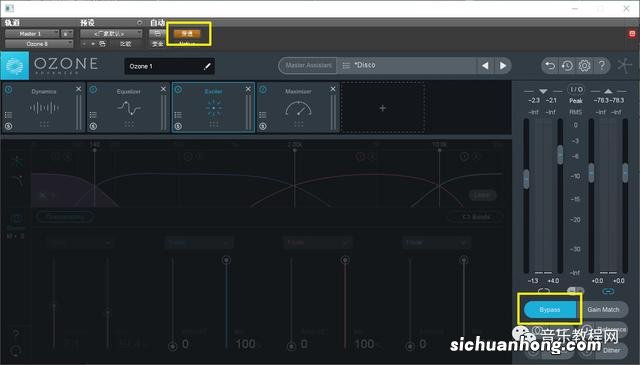Open the Ozone 8 plugin selector dropdown
The width and height of the screenshot is (640, 365).
point(39,44)
